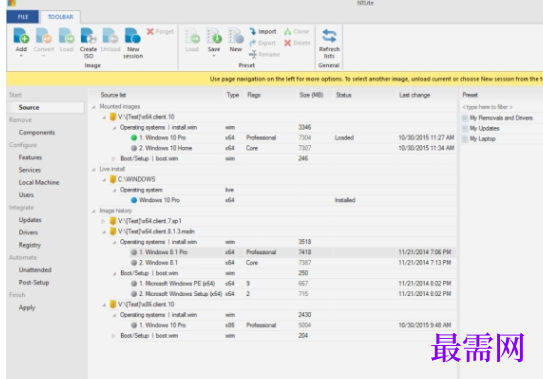Open the Unattended page
The image size is (543, 379).
pyautogui.click(x=35, y=270)
